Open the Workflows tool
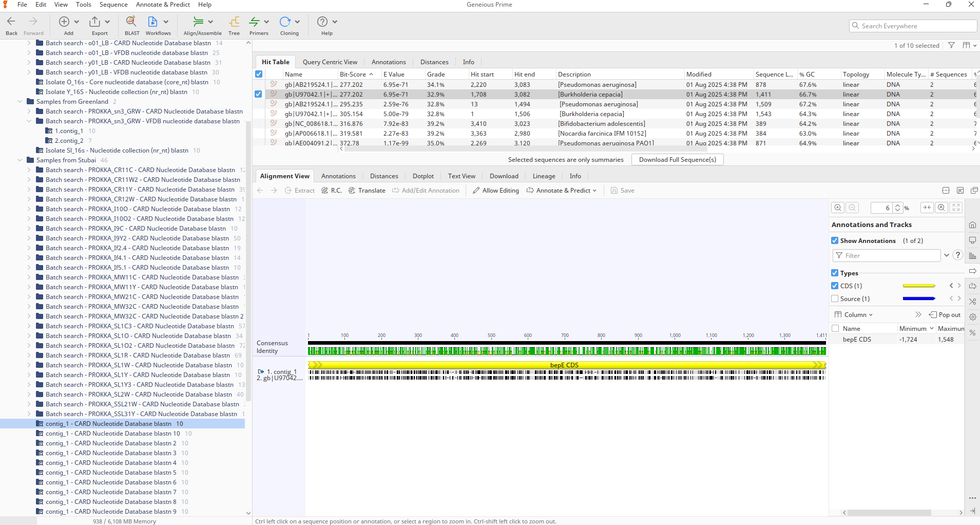This screenshot has width=980, height=525. pos(153,22)
